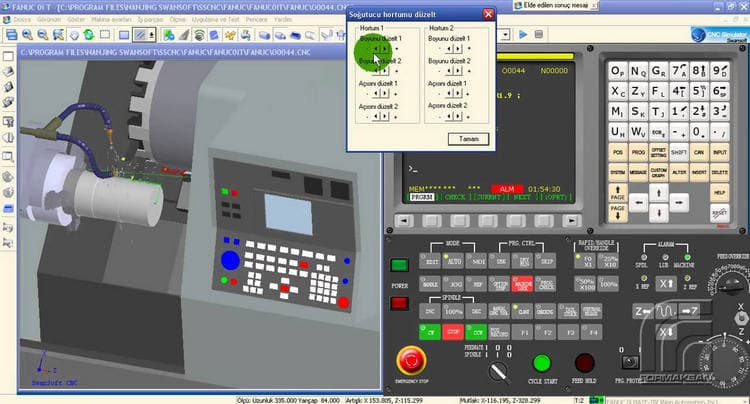Viewport: 750px width, 404px height.
Task: Click the dark red FEED HOLD button
Action: (x=585, y=363)
